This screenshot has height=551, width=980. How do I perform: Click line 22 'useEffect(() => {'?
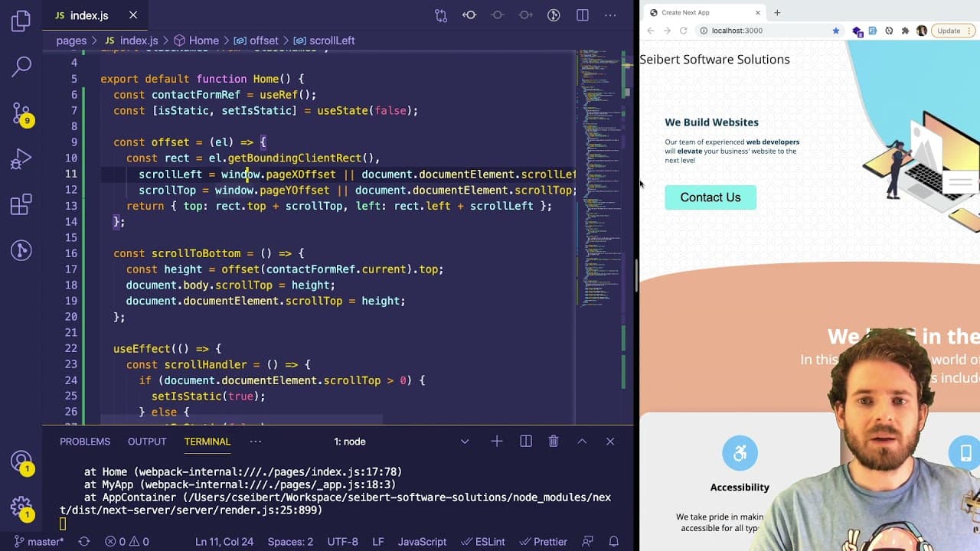[x=167, y=349]
